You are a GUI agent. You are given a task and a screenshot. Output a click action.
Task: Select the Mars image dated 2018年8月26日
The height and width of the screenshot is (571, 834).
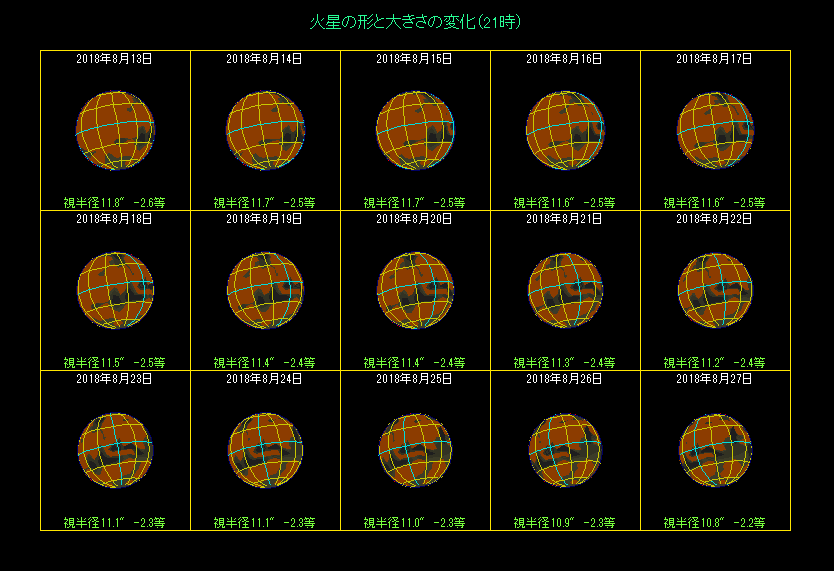click(x=565, y=450)
